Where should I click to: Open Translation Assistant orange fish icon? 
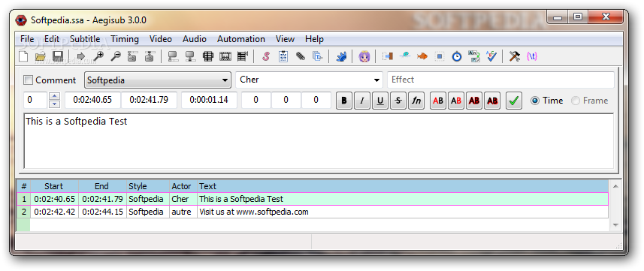click(422, 56)
